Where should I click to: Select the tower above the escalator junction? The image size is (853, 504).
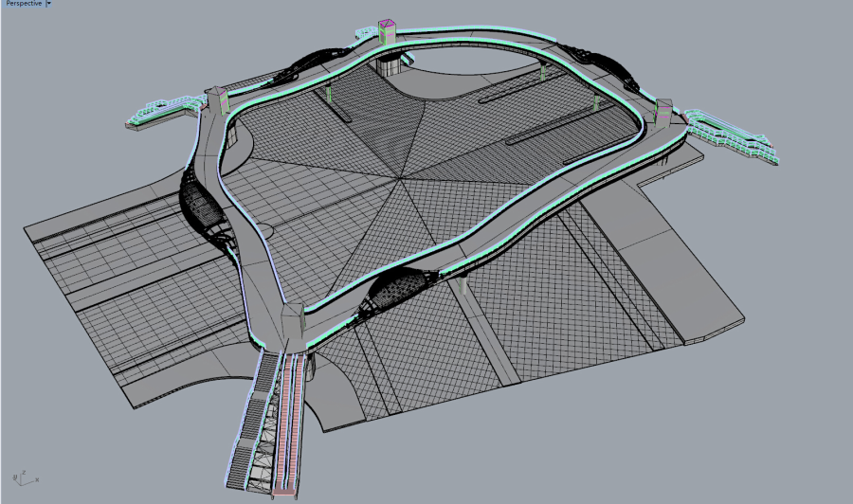tap(293, 317)
